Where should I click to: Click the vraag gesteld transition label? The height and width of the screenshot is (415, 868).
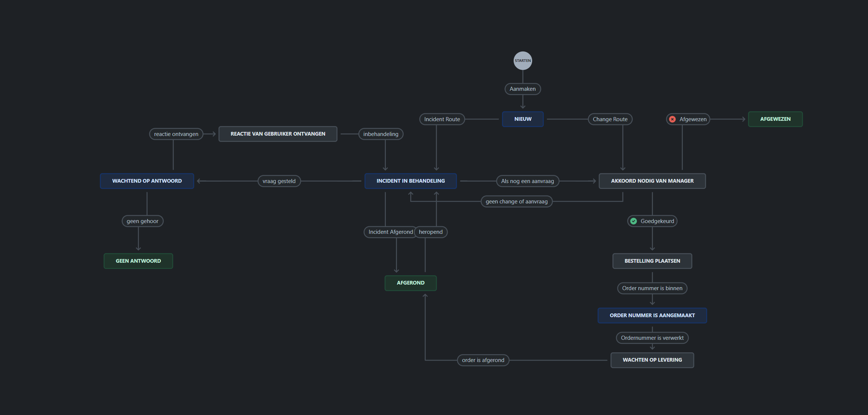[x=279, y=181]
